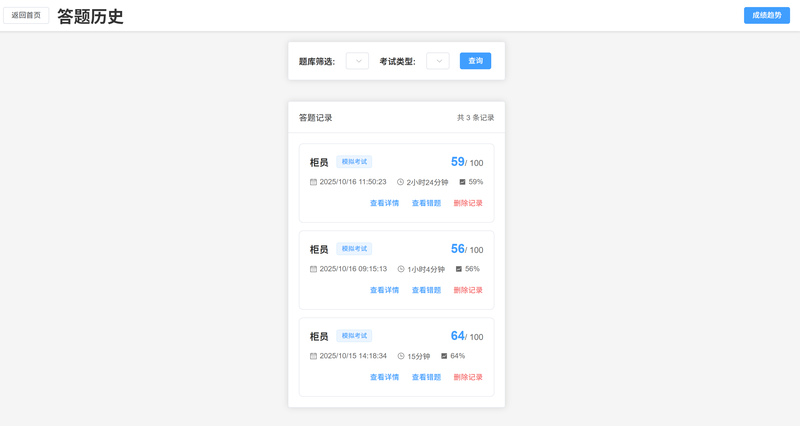Delete the record scored 56
The width and height of the screenshot is (800, 426).
[x=468, y=290]
